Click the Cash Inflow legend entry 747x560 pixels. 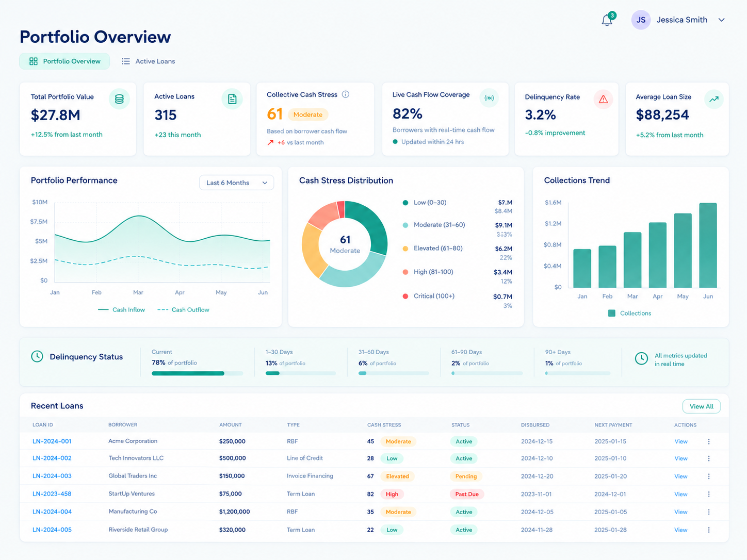tap(122, 310)
